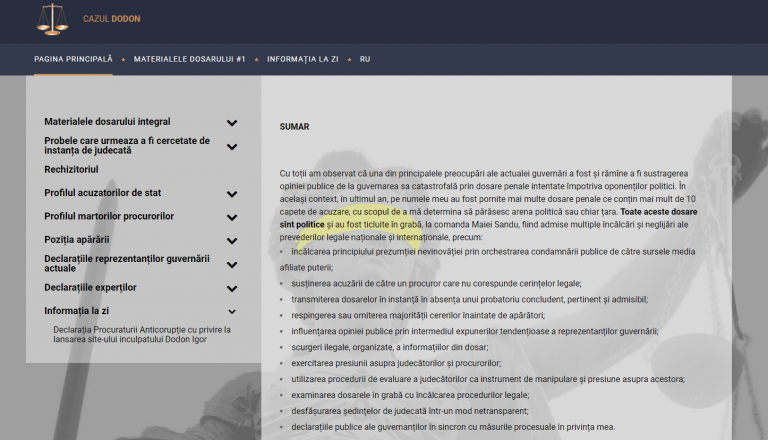The width and height of the screenshot is (768, 440).
Task: Expand arrow for Declarațiile reprezentanților guvernării actuale
Action: [232, 265]
